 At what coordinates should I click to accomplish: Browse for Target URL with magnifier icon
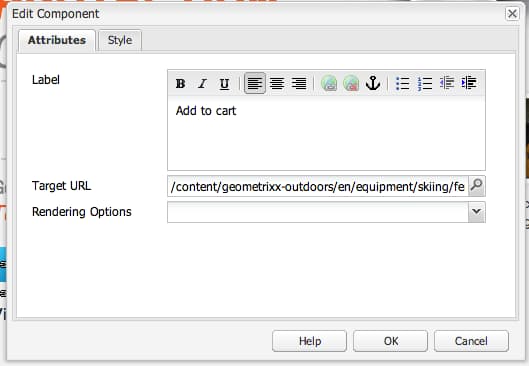coord(476,186)
